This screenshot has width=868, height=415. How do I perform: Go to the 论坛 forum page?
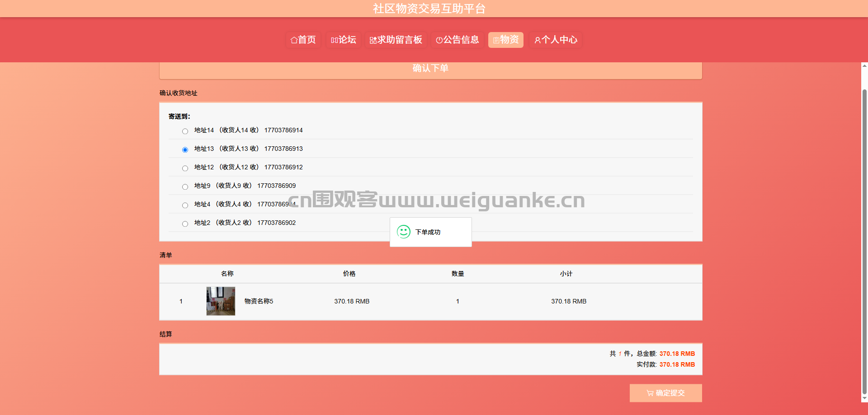point(344,40)
